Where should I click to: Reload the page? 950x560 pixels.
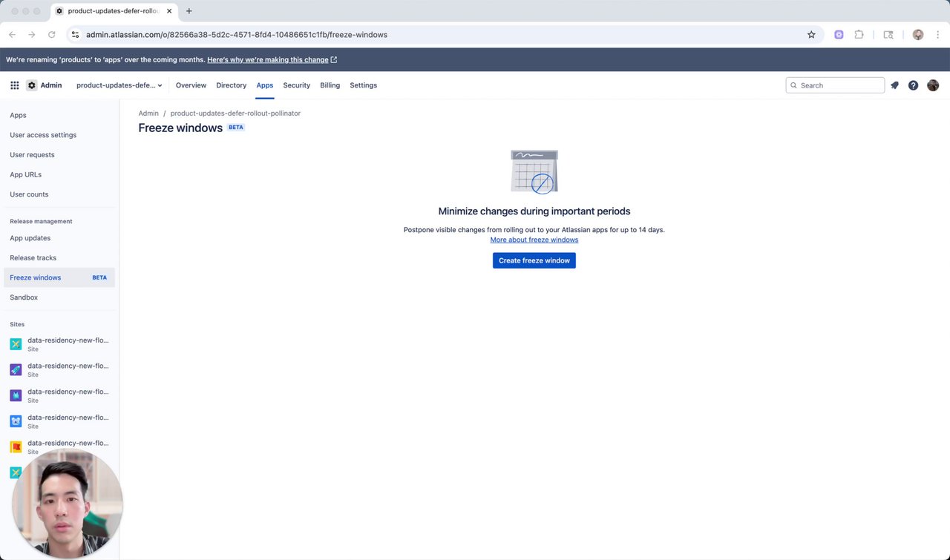(52, 35)
